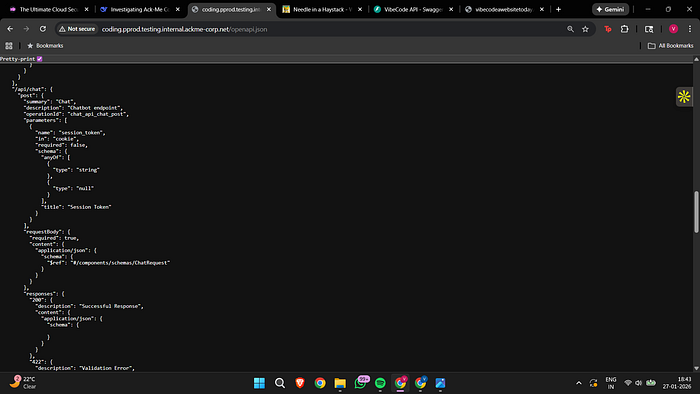The image size is (700, 394).
Task: Click the scrollbar down arrow
Action: [x=696, y=369]
